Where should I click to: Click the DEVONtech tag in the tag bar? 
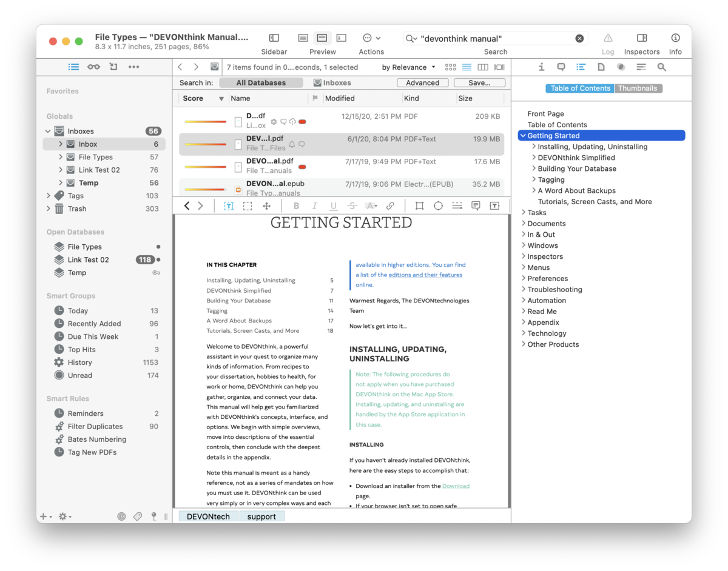(208, 516)
